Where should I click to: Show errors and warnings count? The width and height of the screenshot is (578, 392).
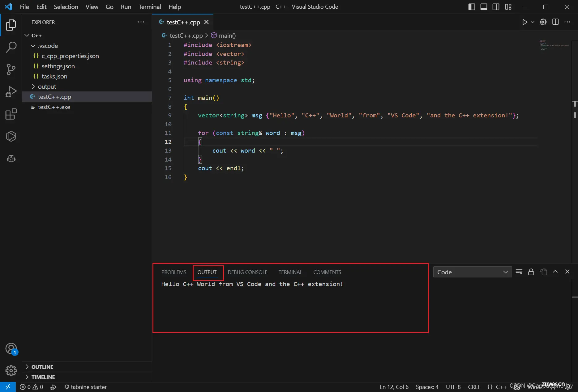[x=31, y=387]
